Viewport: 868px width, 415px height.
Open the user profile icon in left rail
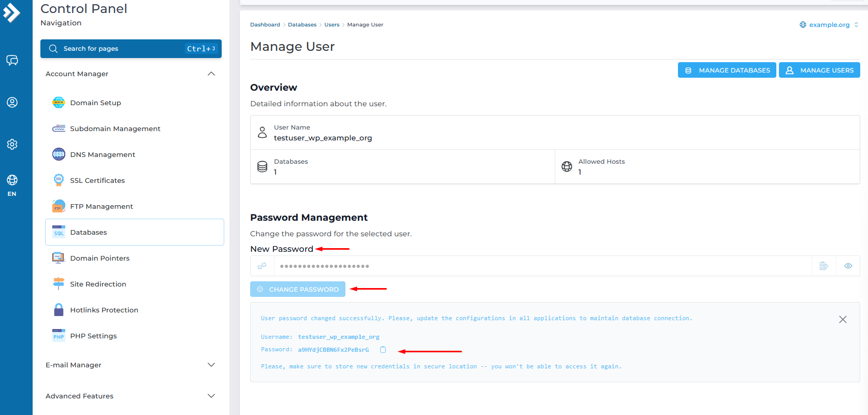point(12,103)
